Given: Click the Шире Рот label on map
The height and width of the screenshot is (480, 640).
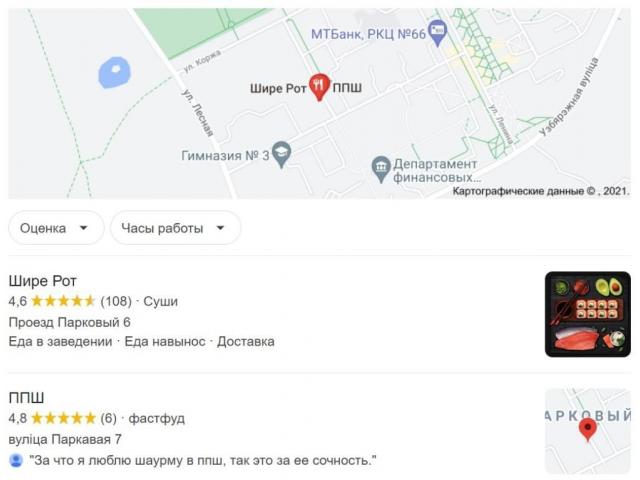Looking at the screenshot, I should [x=278, y=88].
